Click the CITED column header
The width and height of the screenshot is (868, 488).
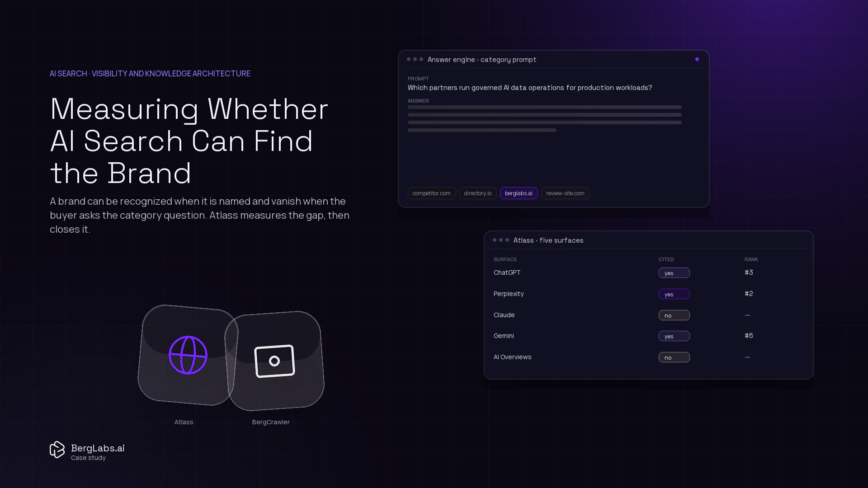coord(666,259)
